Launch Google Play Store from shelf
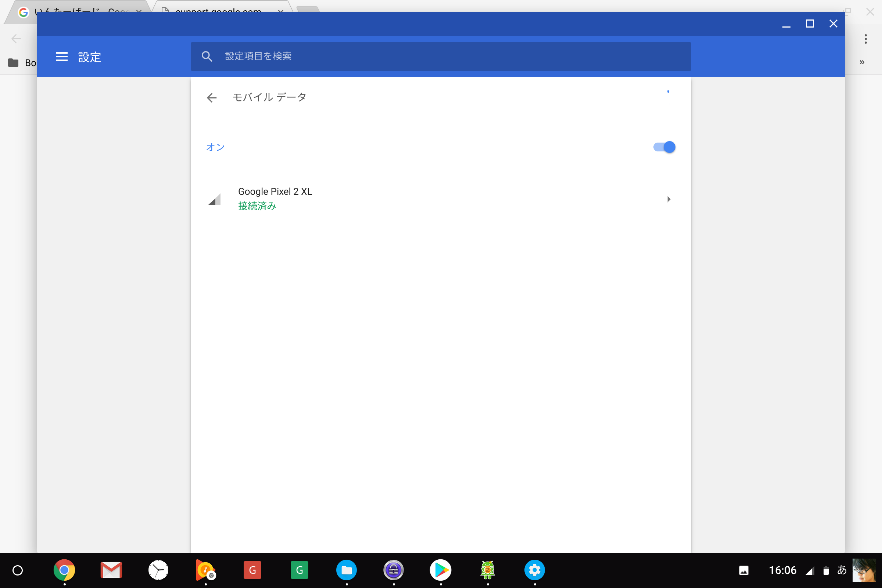 point(441,570)
